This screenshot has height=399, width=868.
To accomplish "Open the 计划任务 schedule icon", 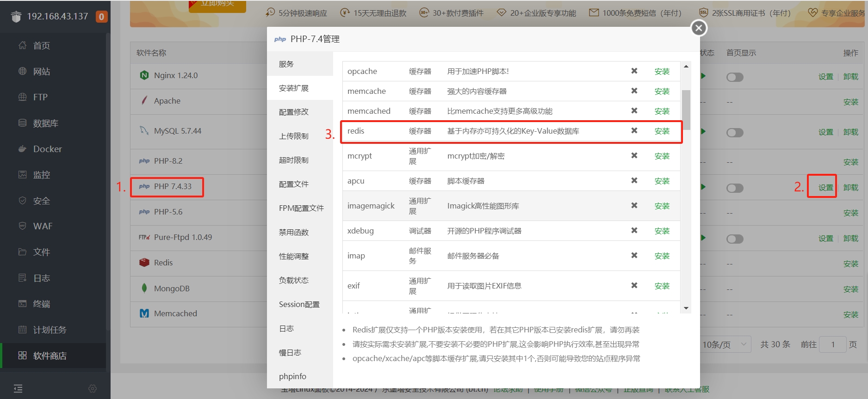I will (22, 330).
